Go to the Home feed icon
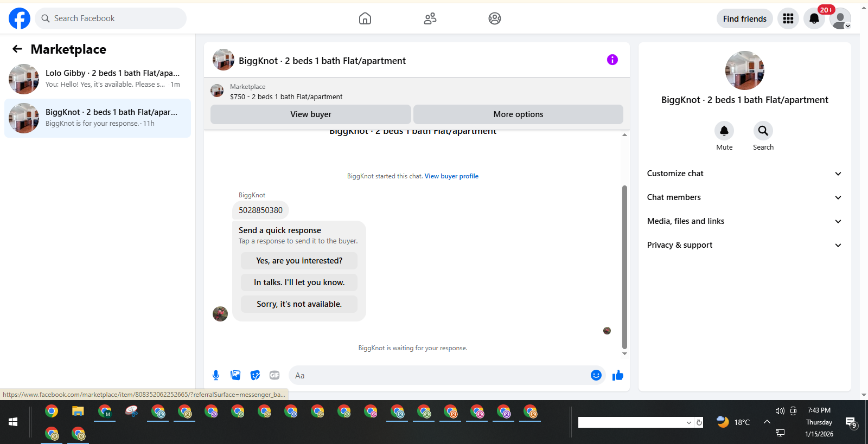 (365, 18)
